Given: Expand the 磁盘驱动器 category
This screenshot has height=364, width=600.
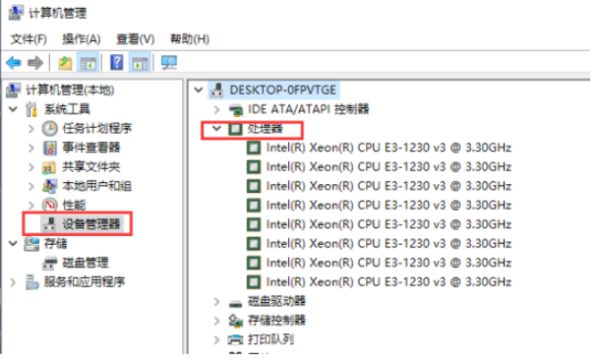Looking at the screenshot, I should [x=216, y=302].
